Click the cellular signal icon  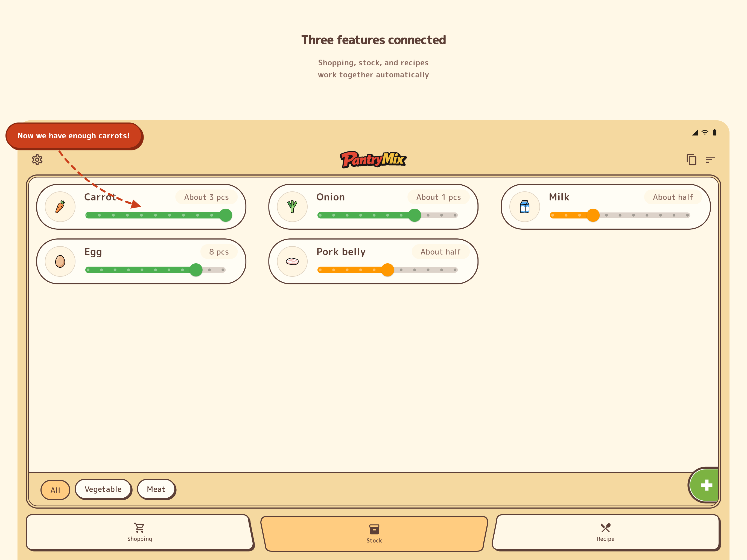pos(695,132)
